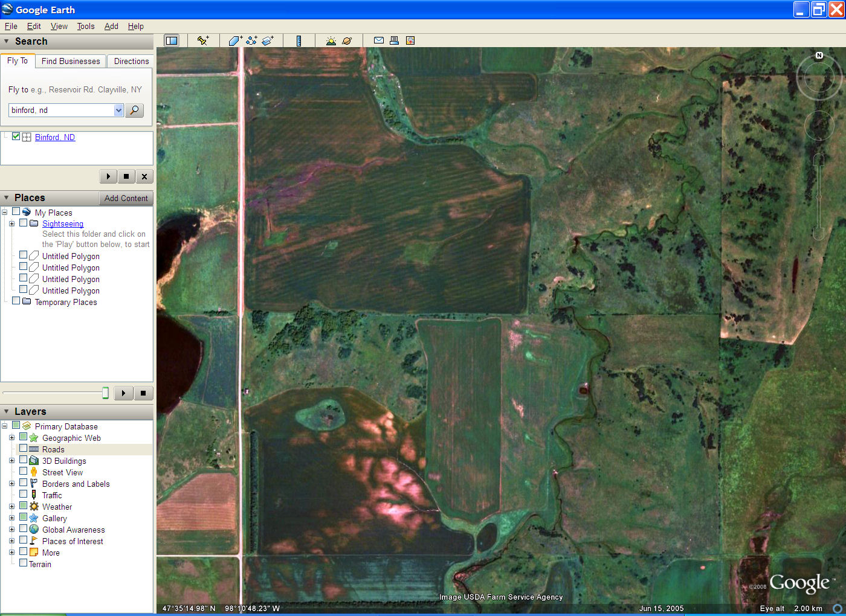This screenshot has height=616, width=846.
Task: Play the Places tour
Action: [x=123, y=393]
